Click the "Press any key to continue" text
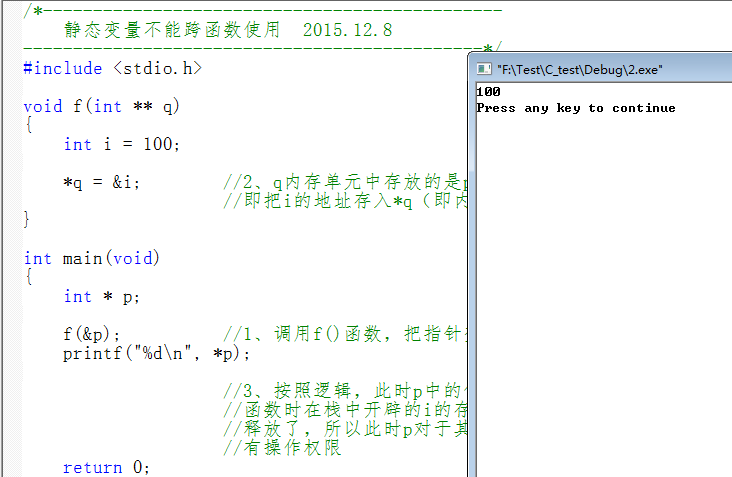The image size is (732, 477). (576, 108)
